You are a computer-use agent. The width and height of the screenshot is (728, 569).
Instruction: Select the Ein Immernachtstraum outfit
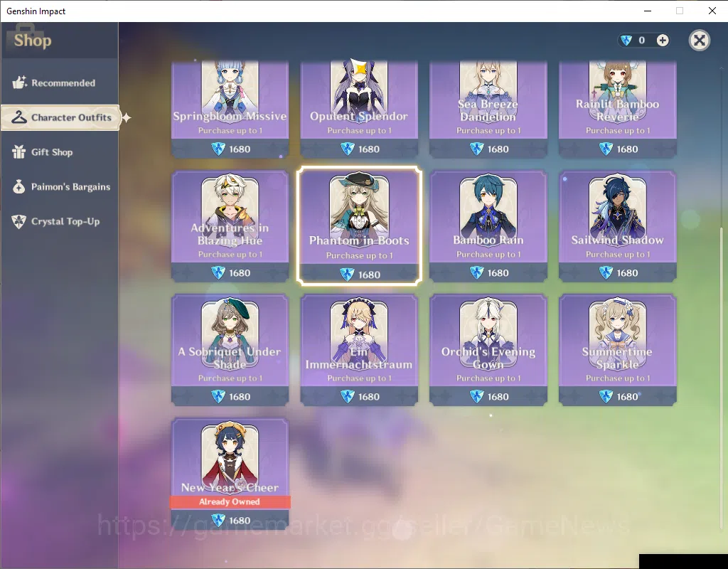click(x=359, y=350)
